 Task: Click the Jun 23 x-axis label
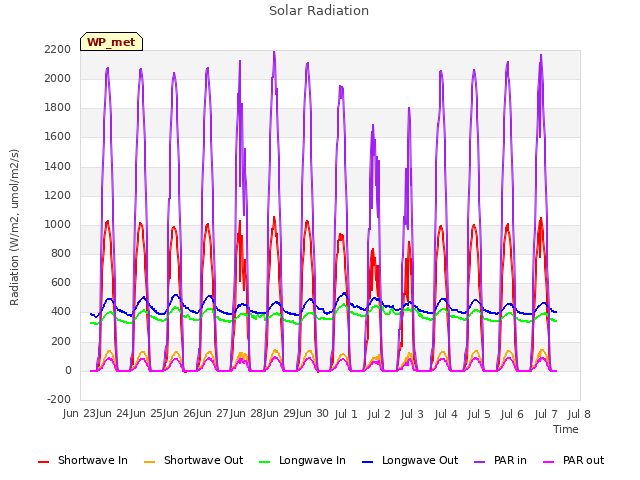point(80,414)
